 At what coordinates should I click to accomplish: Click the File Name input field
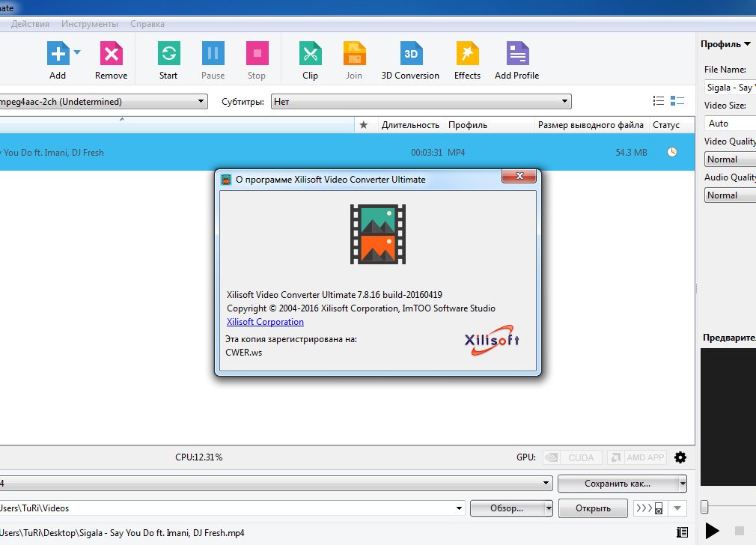[x=730, y=88]
